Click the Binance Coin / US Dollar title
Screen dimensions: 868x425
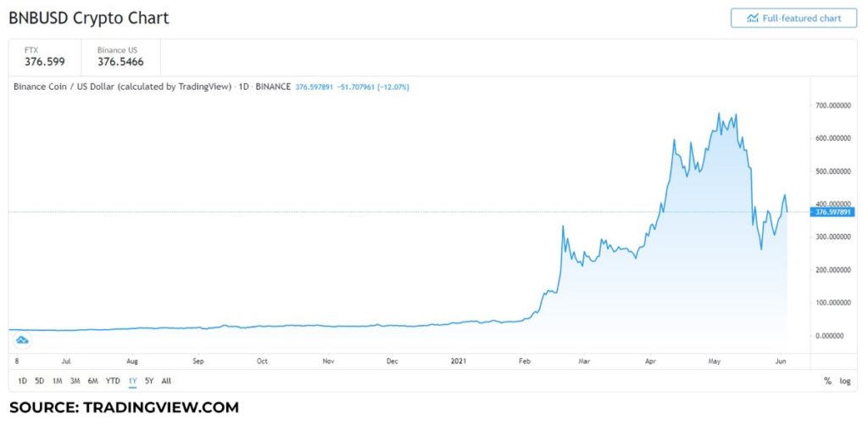tap(122, 87)
